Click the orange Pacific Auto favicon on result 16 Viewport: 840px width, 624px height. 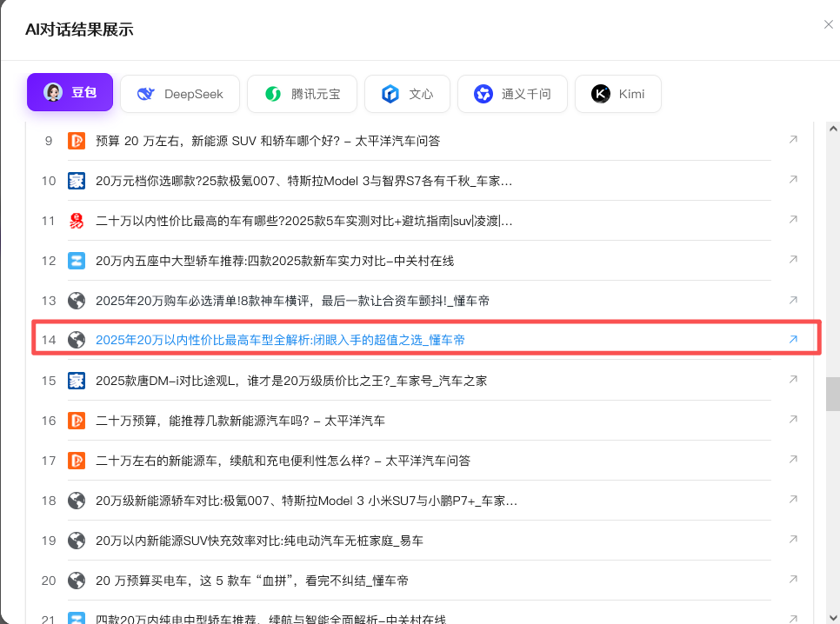coord(77,421)
